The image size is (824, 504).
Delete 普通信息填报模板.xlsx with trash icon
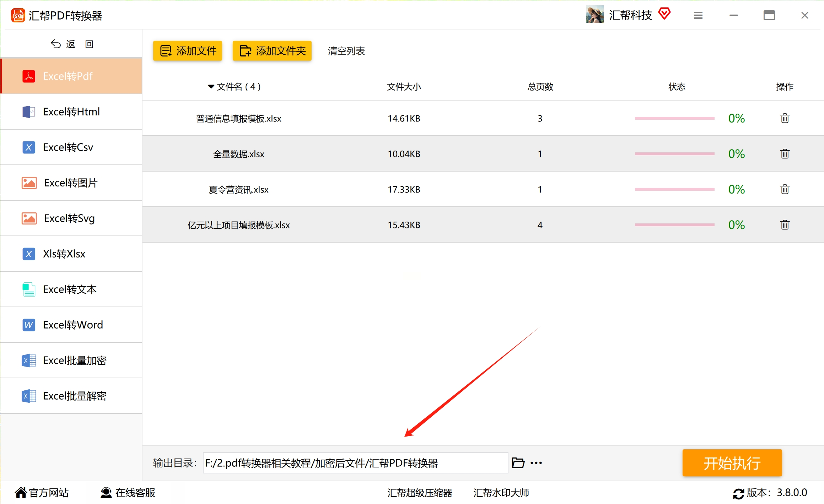coord(785,118)
